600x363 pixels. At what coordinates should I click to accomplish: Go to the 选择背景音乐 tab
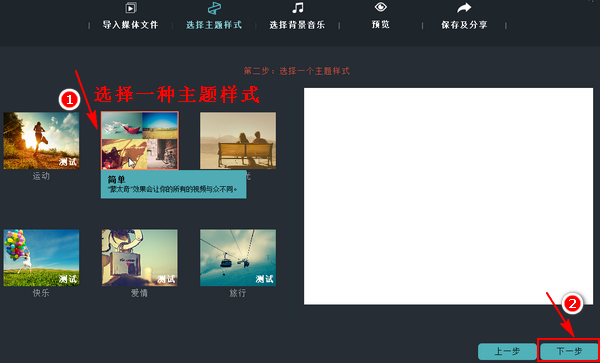point(297,25)
